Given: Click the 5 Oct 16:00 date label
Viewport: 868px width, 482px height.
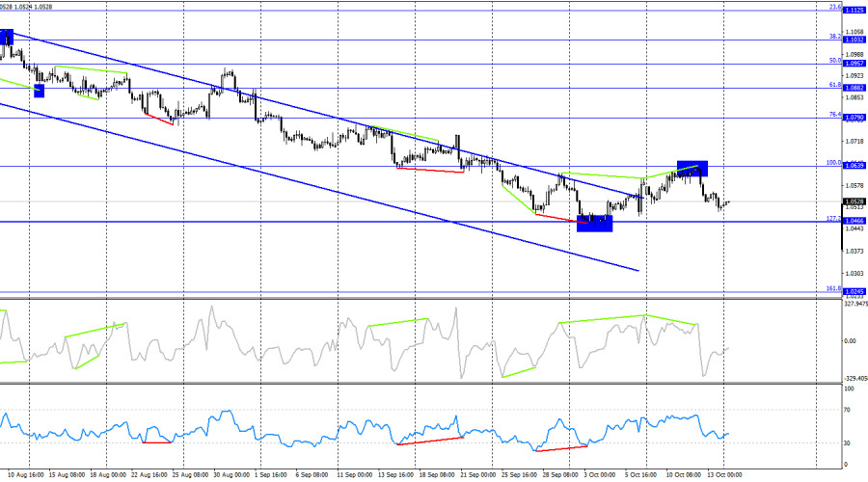Looking at the screenshot, I should pyautogui.click(x=640, y=475).
